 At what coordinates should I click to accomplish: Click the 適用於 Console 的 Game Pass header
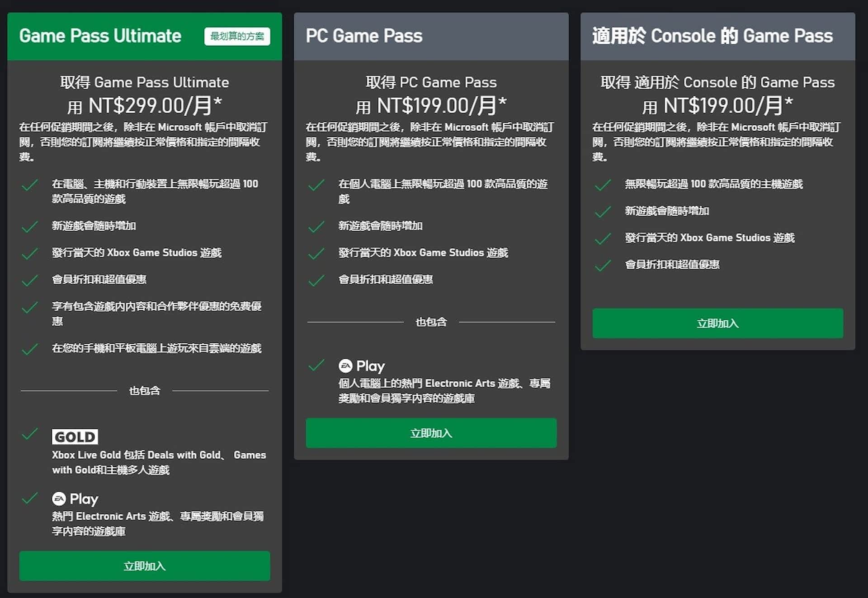click(712, 36)
